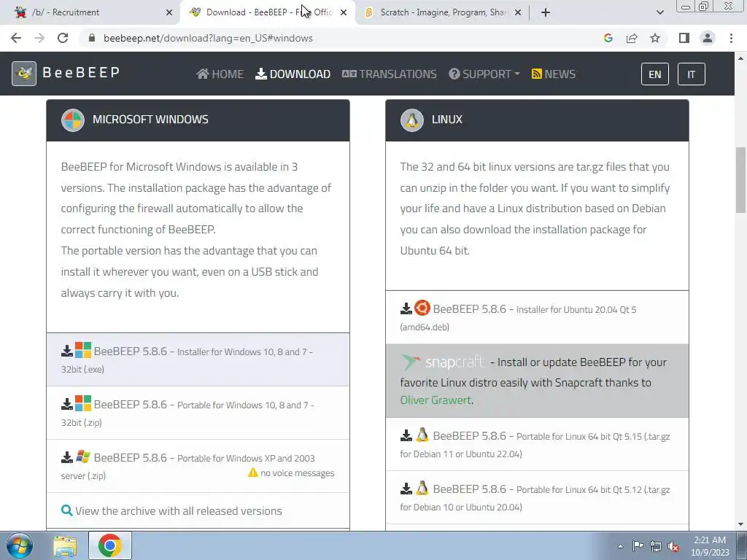747x560 pixels.
Task: Click the page vertical scrollbar thumb
Action: tap(740, 180)
